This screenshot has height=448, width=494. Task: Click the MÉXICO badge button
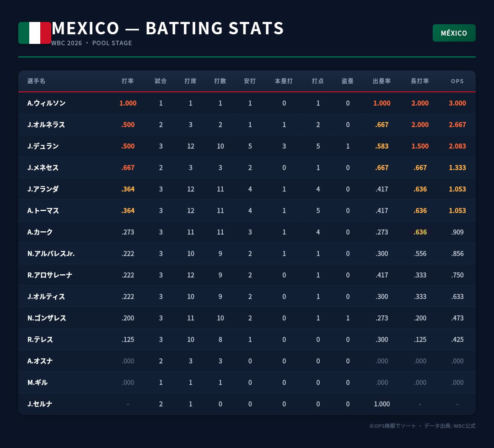454,33
